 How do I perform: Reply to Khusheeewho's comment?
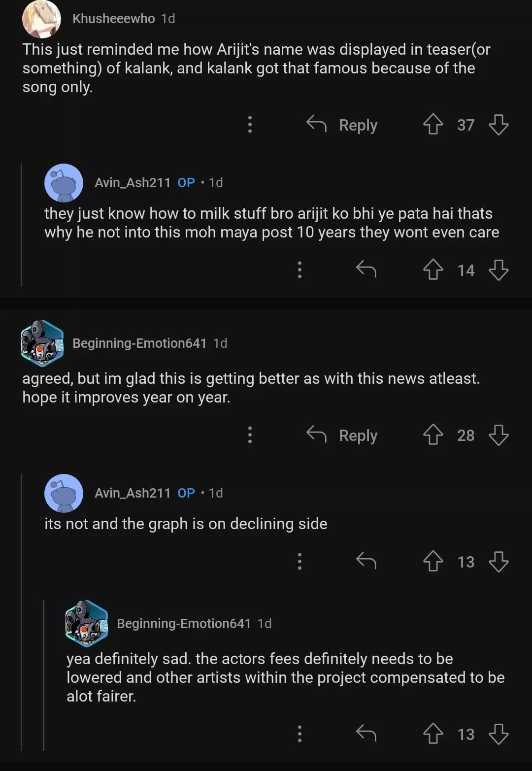click(342, 125)
